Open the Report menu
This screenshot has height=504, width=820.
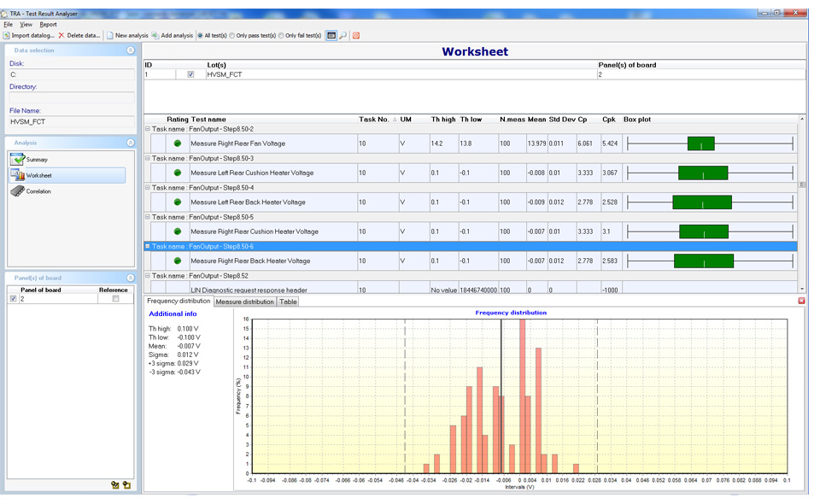click(48, 24)
